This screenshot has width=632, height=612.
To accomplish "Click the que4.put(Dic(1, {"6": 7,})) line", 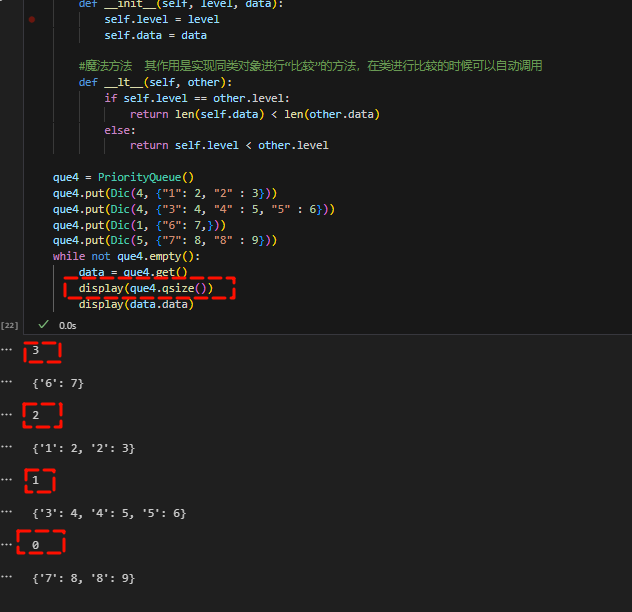I will 139,225.
